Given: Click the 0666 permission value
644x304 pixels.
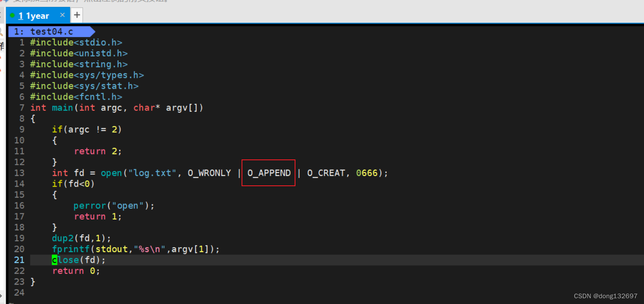Looking at the screenshot, I should click(x=367, y=173).
